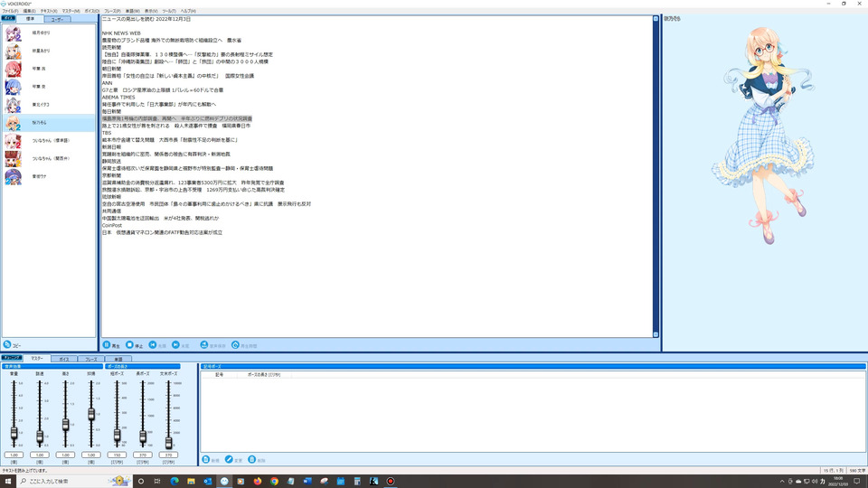Select the 音街ウナ voice preset
The height and width of the screenshot is (488, 868).
pos(49,176)
